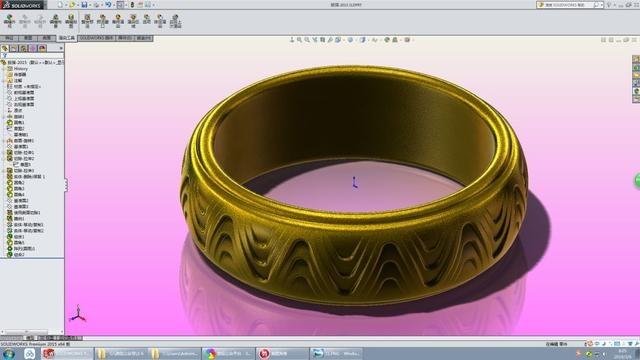Click Recall Last Render icon

[176, 21]
